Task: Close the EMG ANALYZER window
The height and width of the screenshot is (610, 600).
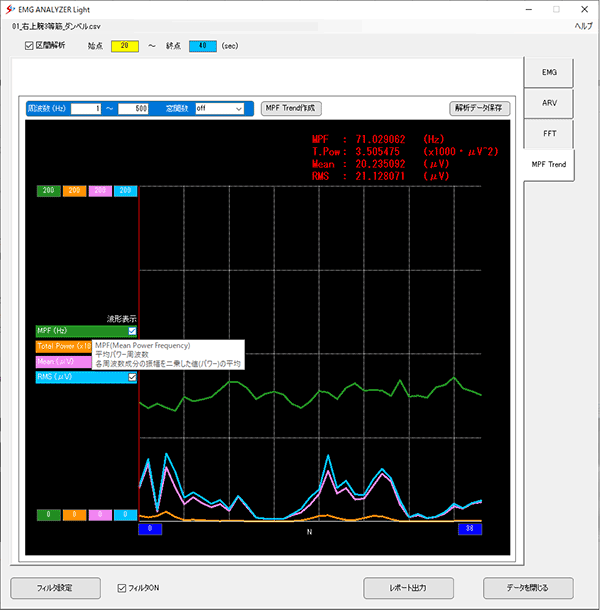Action: pyautogui.click(x=584, y=9)
